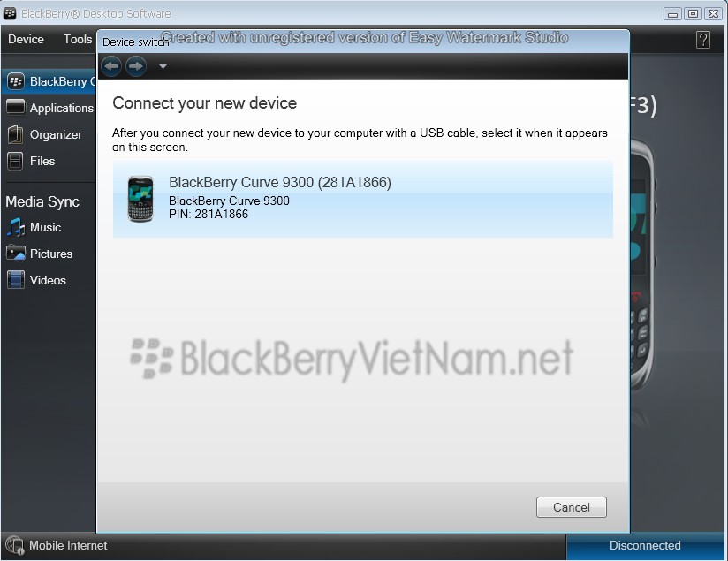Click the Cancel button
Screen dimensions: 728x561
[x=571, y=507]
